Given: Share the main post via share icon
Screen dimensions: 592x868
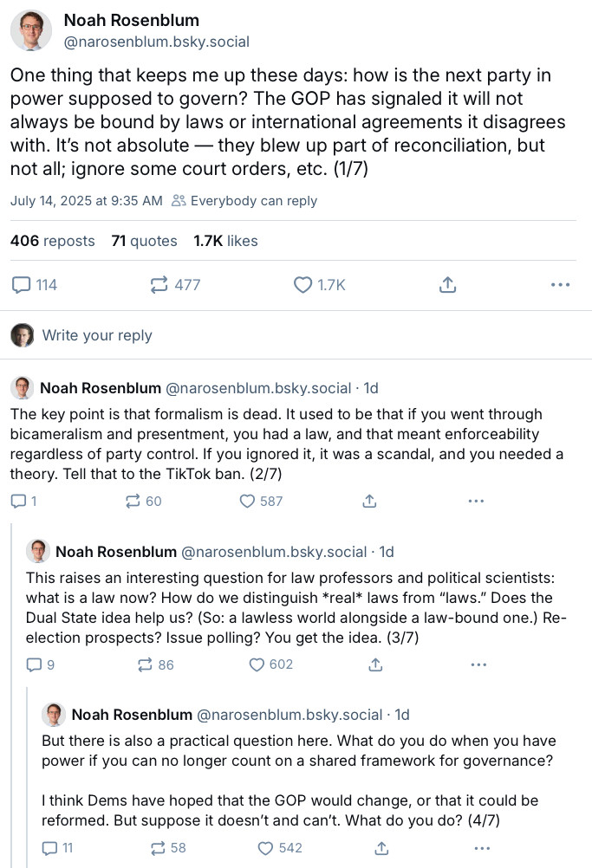Looking at the screenshot, I should pos(448,284).
